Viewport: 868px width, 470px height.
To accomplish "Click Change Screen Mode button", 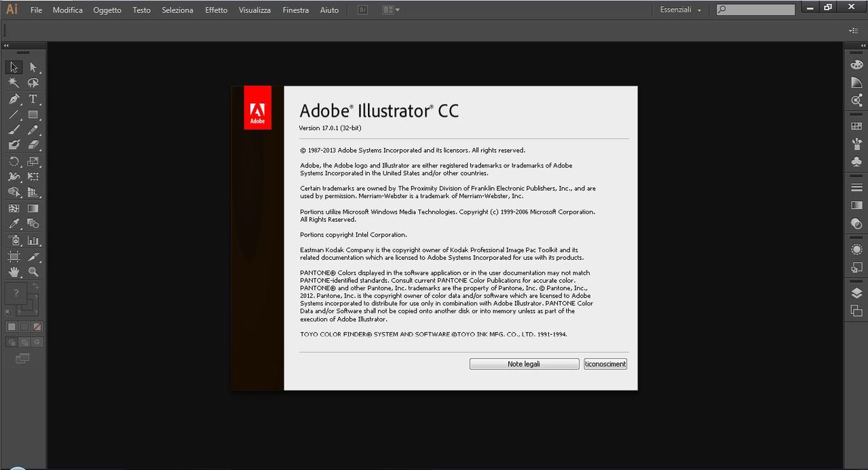I will click(x=23, y=357).
